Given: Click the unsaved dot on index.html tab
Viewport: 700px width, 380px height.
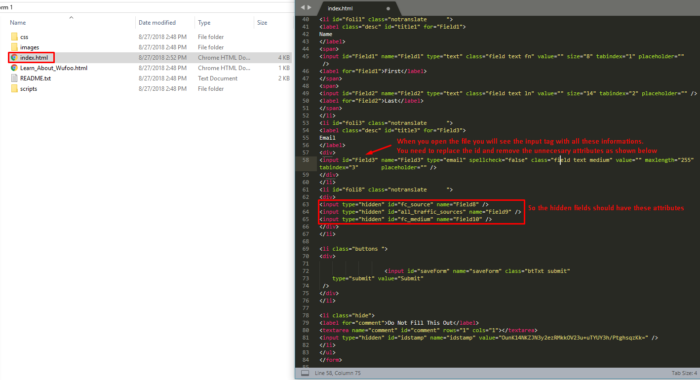Looking at the screenshot, I should click(388, 8).
